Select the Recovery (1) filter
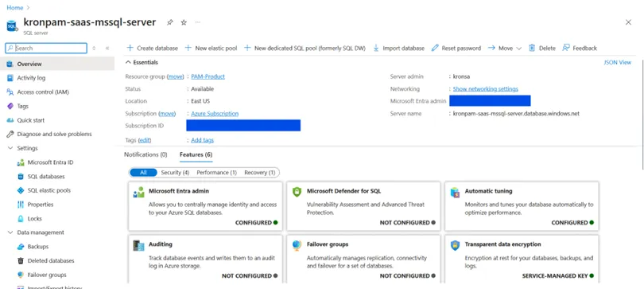Screen dimensions: 644x289 [259, 173]
